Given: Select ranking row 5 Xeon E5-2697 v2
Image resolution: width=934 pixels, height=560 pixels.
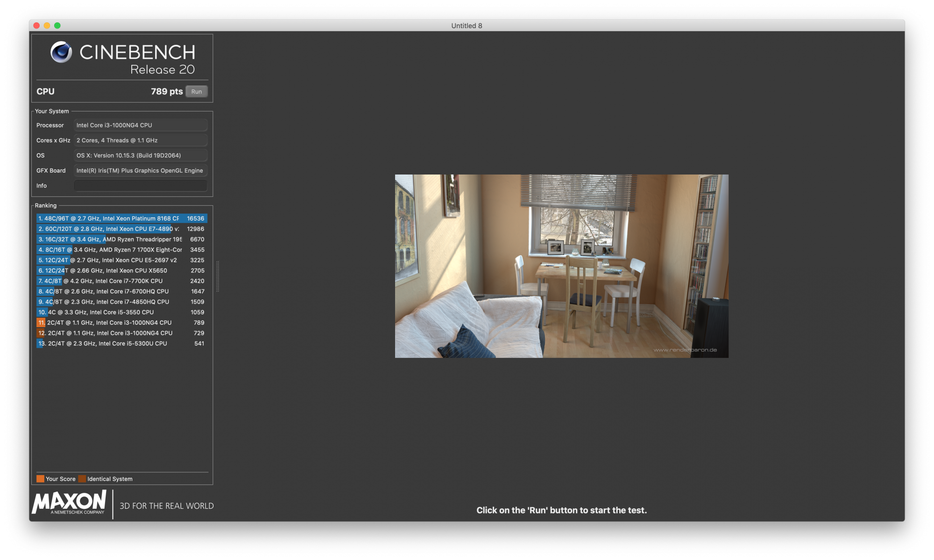Looking at the screenshot, I should click(122, 260).
